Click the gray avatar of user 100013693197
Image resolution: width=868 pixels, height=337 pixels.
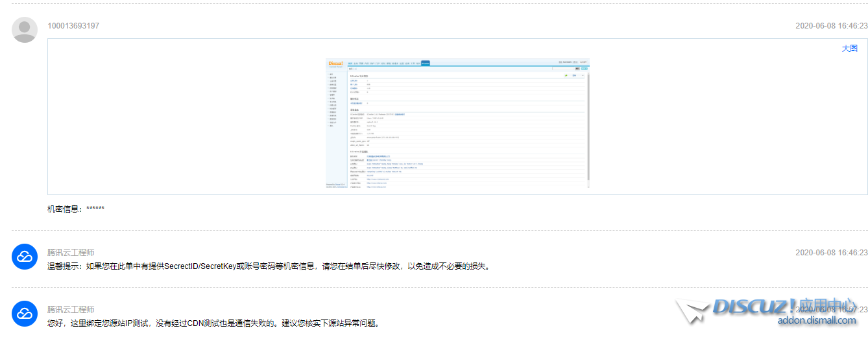(x=25, y=30)
